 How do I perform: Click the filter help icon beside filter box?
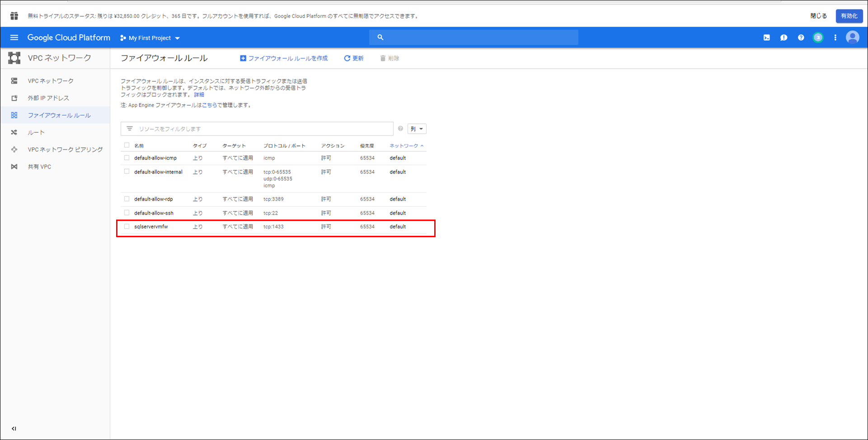(400, 129)
